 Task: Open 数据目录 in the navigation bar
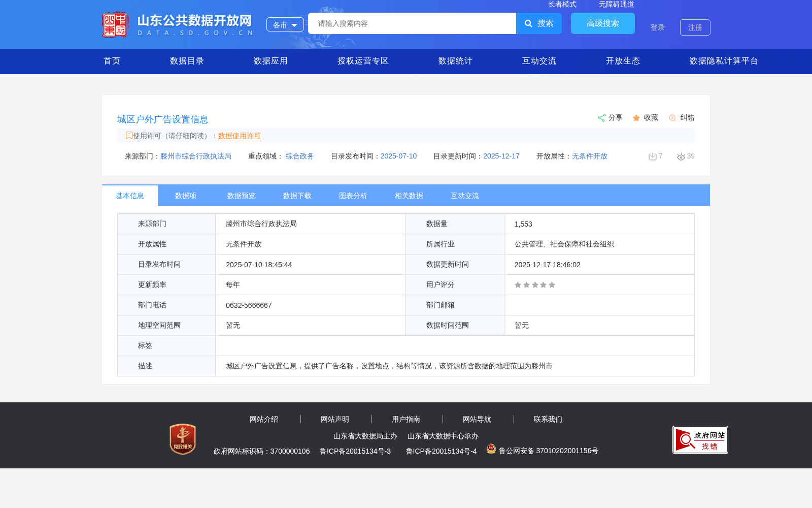(187, 61)
